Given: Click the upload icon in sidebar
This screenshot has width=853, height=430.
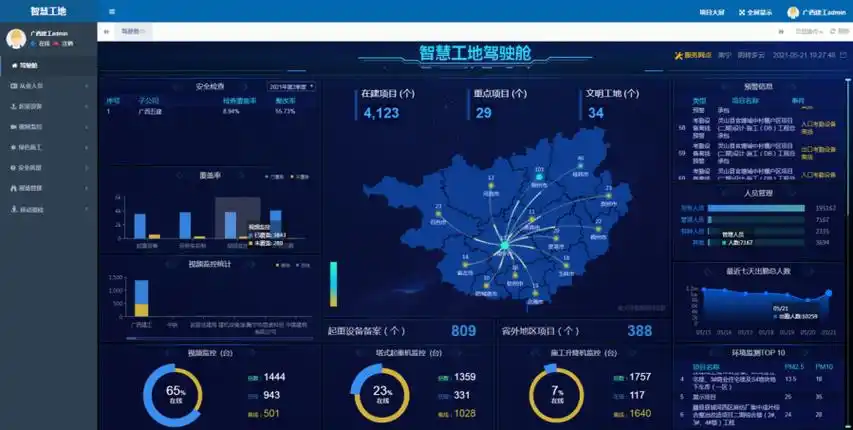Looking at the screenshot, I should point(14,107).
